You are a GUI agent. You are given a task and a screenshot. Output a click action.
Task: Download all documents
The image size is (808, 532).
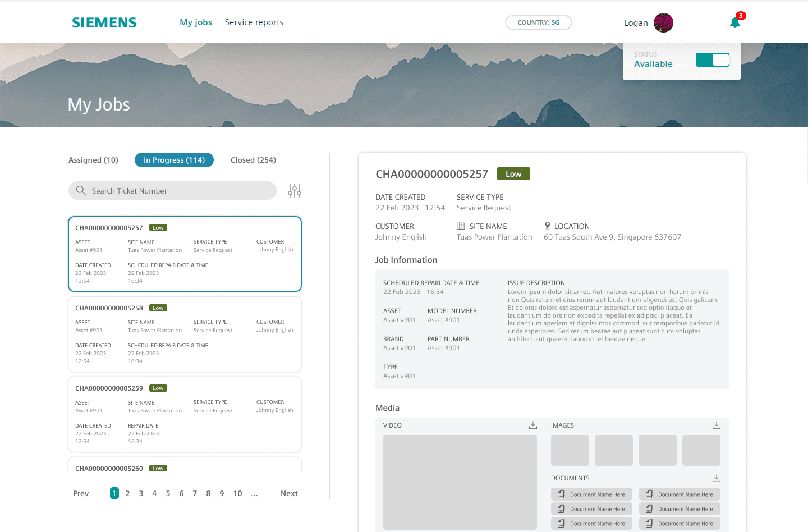717,478
